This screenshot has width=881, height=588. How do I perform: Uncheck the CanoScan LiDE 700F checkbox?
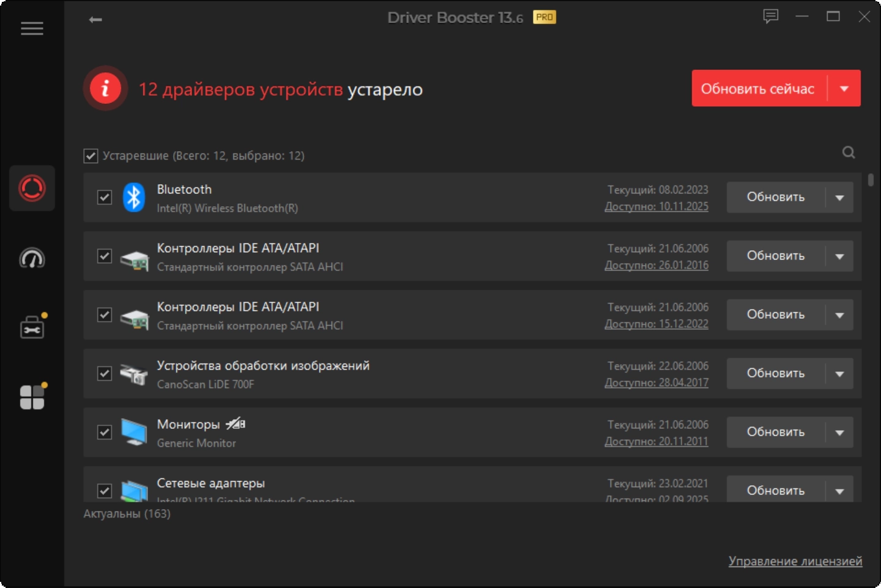coord(105,373)
